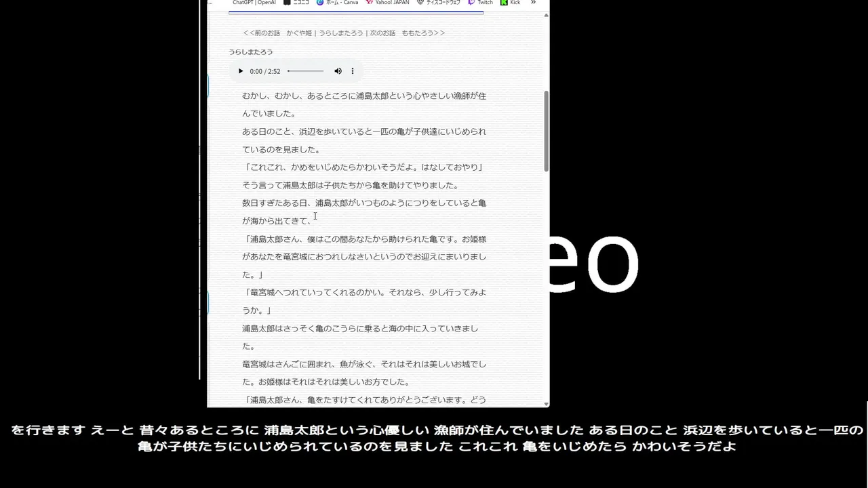Click line starting 'ある日のこと、浜辺を'
Screen dimensions: 868x488
[364, 131]
